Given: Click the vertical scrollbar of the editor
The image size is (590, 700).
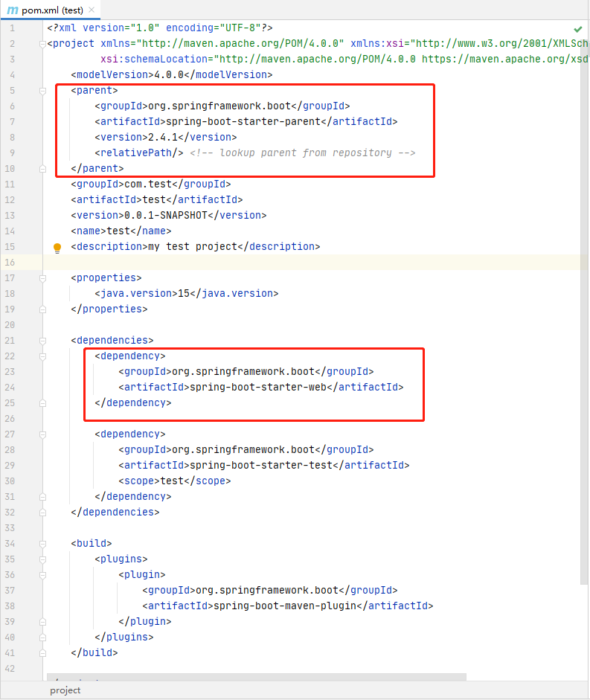Looking at the screenshot, I should 584,312.
